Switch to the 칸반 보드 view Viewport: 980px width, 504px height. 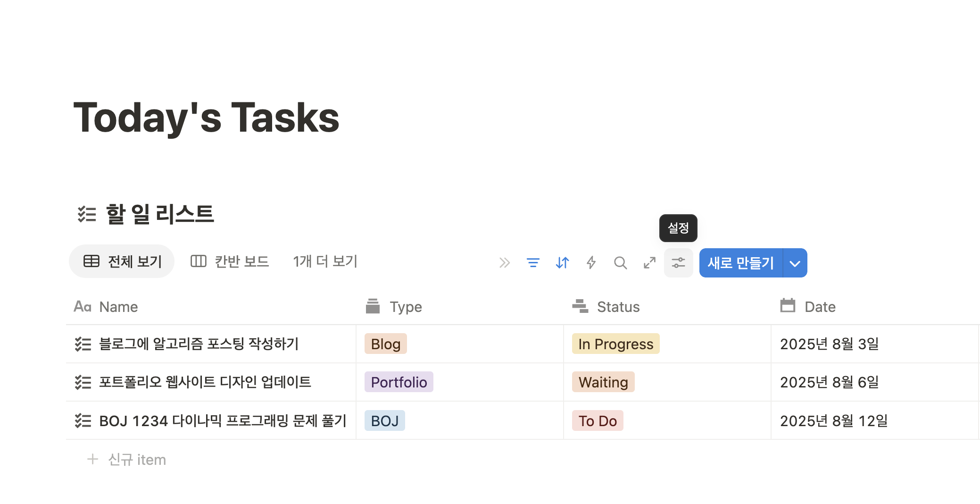pos(230,261)
